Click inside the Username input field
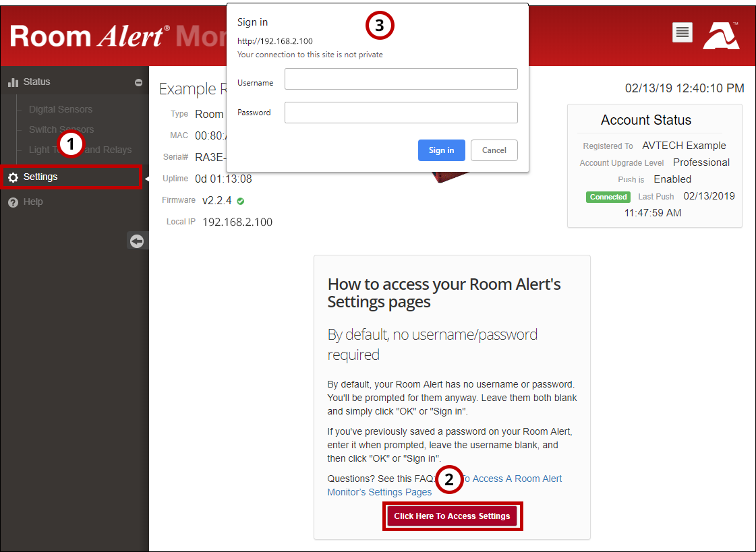Screen dimensions: 756x552 401,78
